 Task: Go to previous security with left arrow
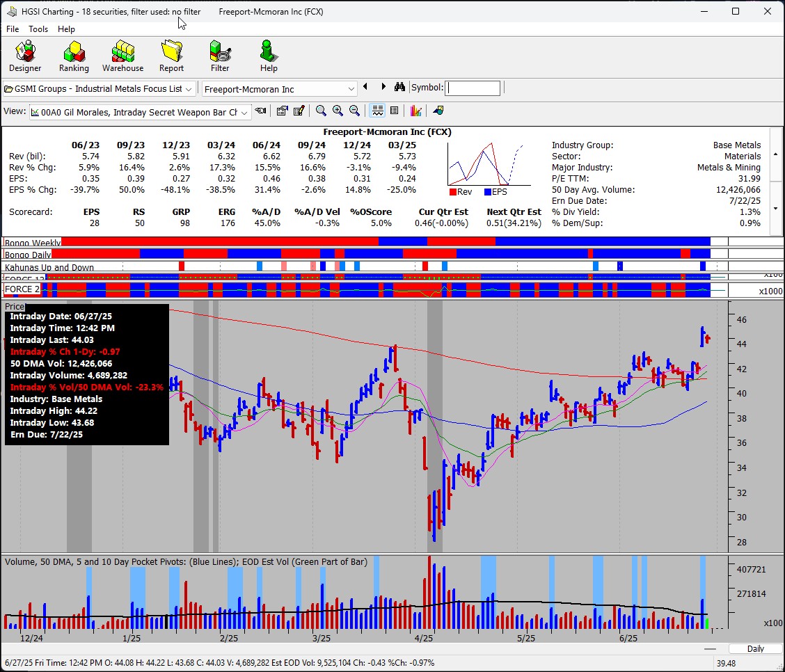(365, 87)
